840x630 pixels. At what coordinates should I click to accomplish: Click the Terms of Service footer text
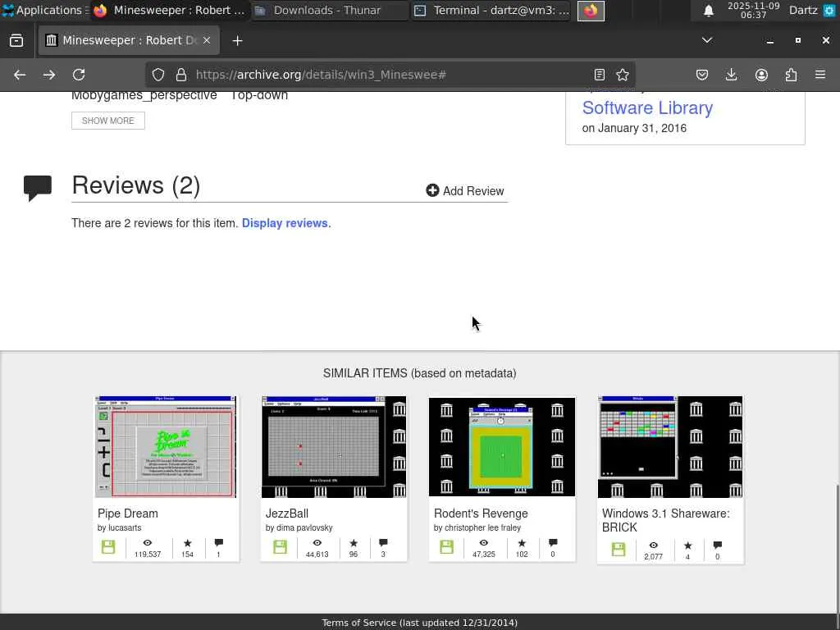tap(419, 623)
